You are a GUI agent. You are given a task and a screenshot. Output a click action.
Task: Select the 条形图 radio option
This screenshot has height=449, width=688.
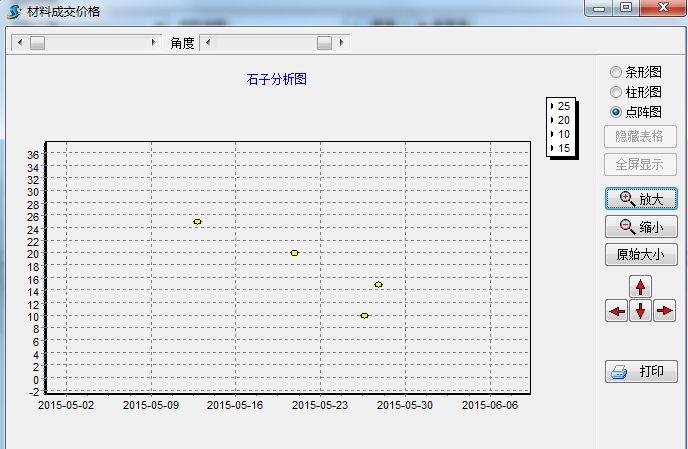click(616, 72)
